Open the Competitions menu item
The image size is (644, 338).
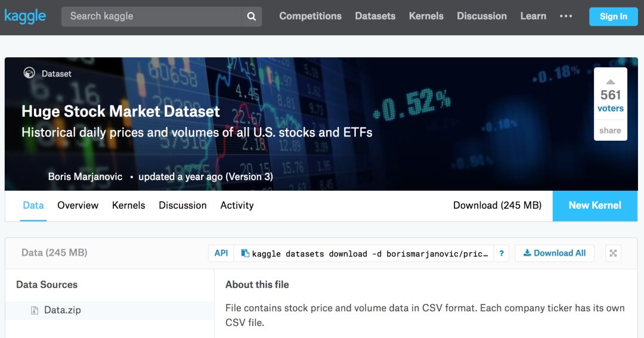310,16
